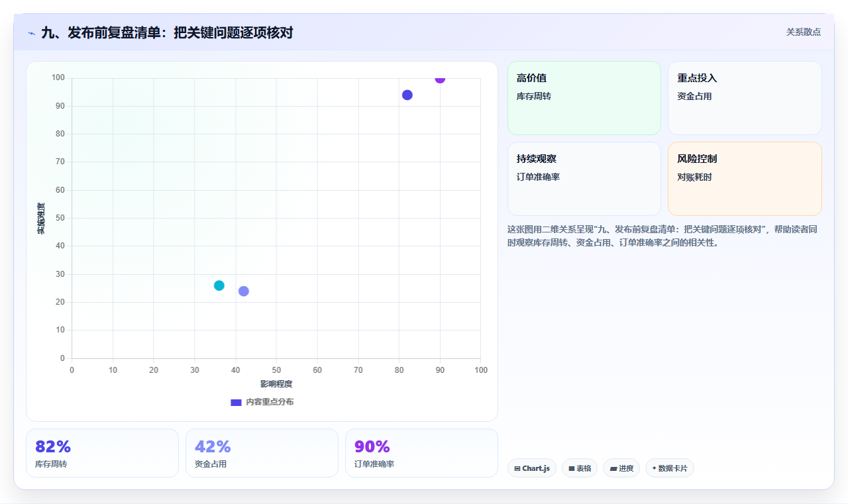
Task: Click the 表格 tag chip
Action: coord(580,468)
